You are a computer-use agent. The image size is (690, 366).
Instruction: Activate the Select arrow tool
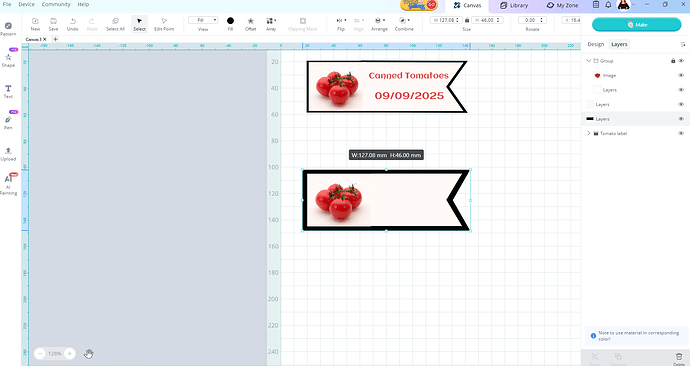point(139,24)
